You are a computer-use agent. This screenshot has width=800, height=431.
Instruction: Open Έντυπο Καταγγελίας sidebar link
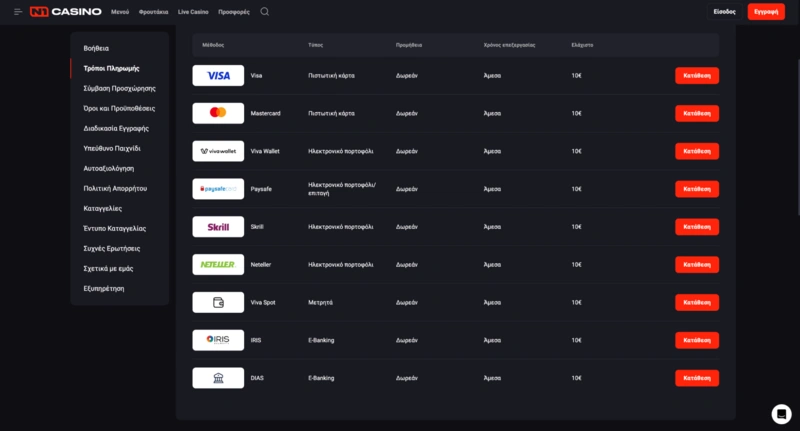pos(114,229)
